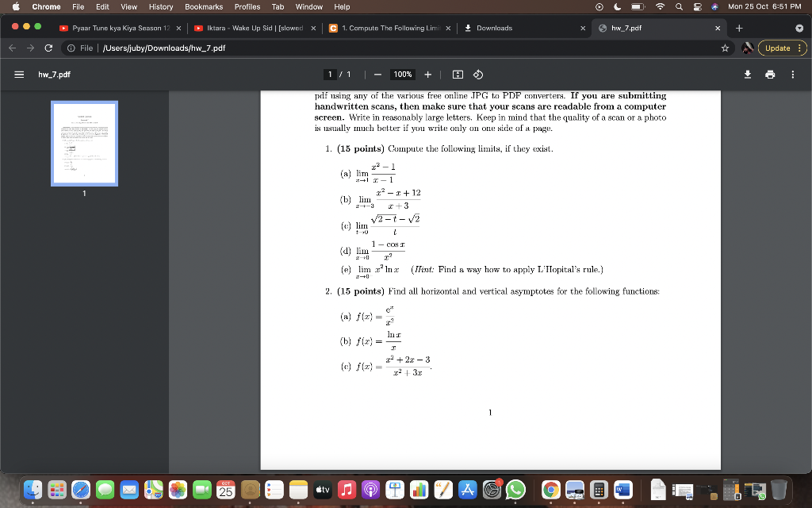Edit the PDF page number field

tap(330, 75)
